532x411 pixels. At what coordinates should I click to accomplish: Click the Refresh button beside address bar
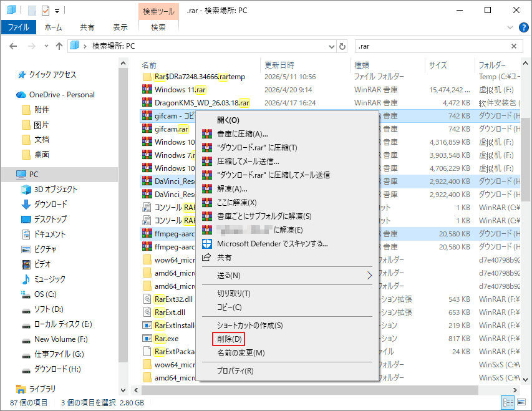click(x=342, y=46)
